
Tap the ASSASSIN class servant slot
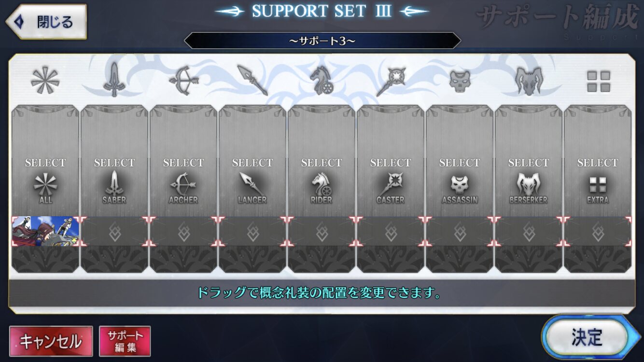[460, 160]
